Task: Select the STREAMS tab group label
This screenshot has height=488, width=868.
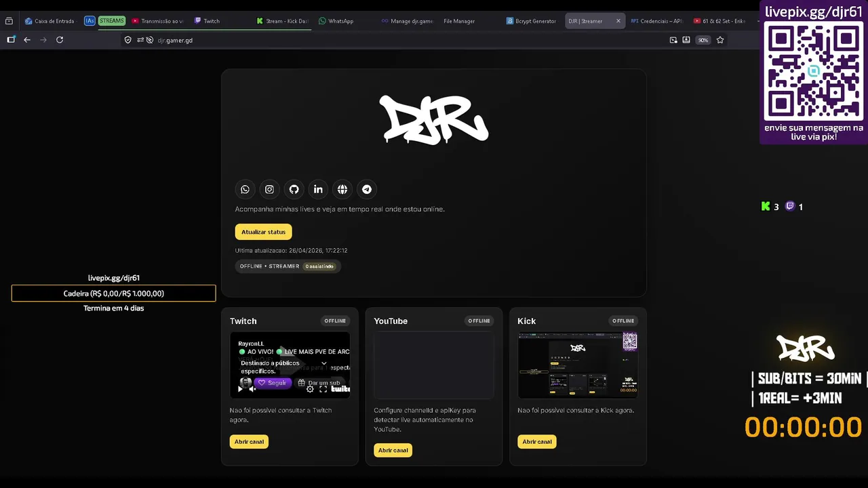Action: coord(112,21)
